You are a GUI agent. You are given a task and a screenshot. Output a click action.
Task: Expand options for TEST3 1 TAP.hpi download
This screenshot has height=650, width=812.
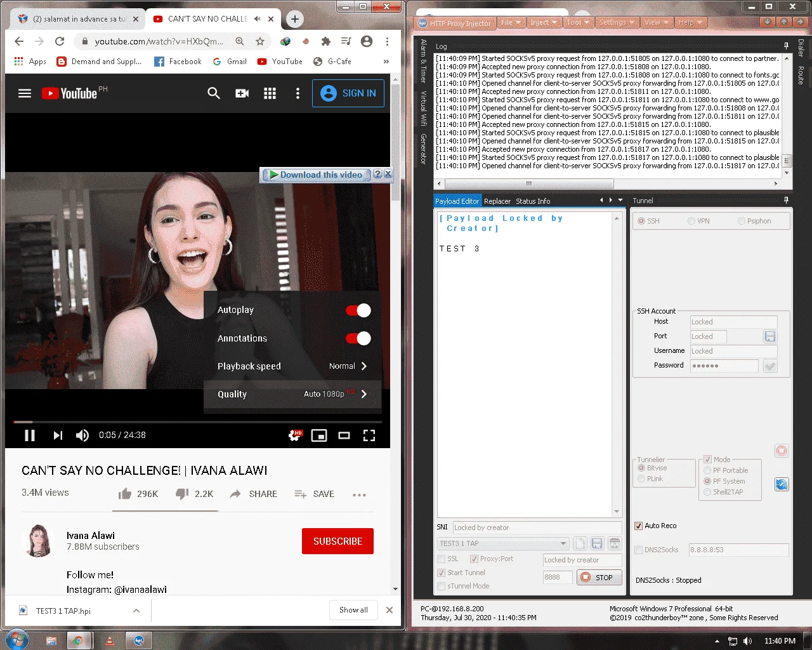point(136,611)
